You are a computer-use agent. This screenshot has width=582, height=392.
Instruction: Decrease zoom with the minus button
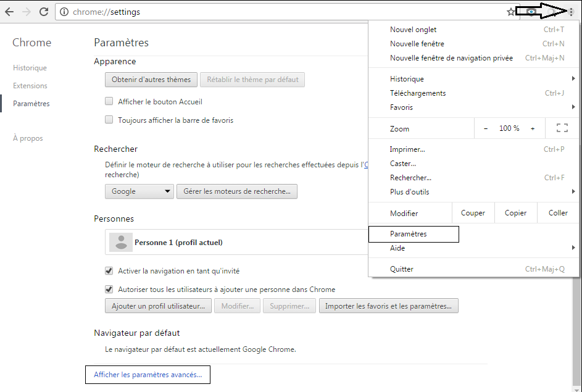click(486, 128)
